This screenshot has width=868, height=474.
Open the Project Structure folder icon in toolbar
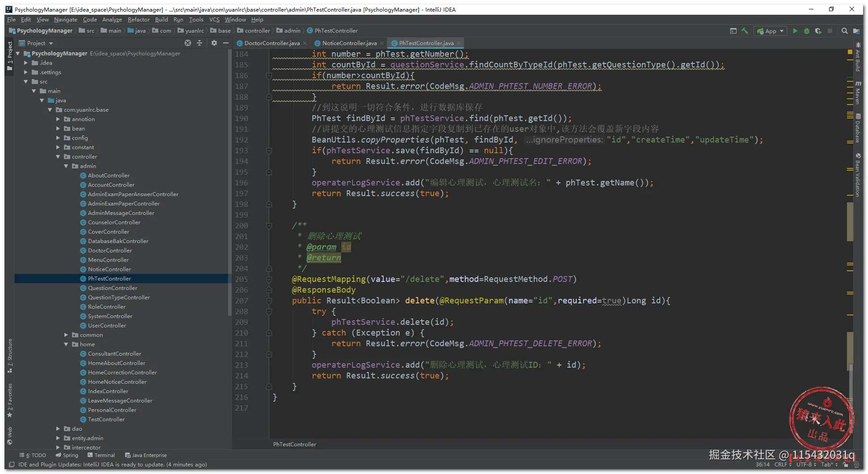856,31
